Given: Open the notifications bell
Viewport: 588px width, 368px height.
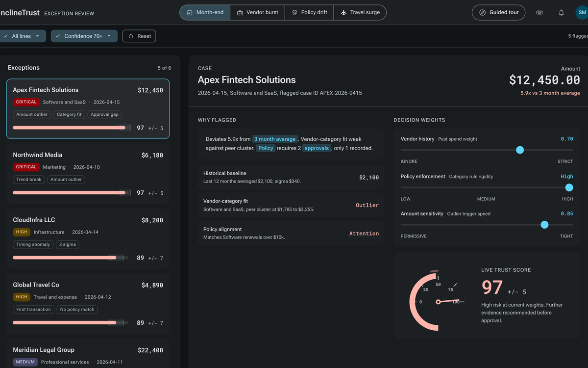Looking at the screenshot, I should pyautogui.click(x=562, y=13).
